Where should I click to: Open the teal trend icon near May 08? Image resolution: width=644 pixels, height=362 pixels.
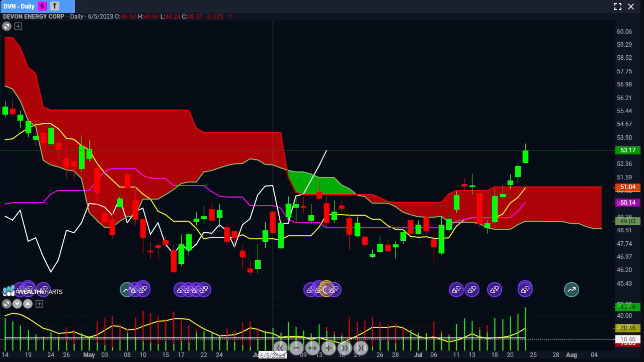click(126, 290)
